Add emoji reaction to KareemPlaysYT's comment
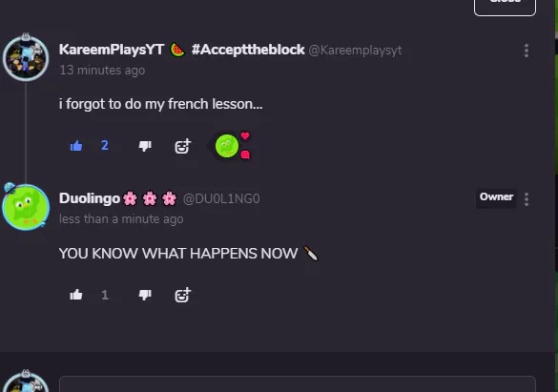The height and width of the screenshot is (392, 558). 183,146
